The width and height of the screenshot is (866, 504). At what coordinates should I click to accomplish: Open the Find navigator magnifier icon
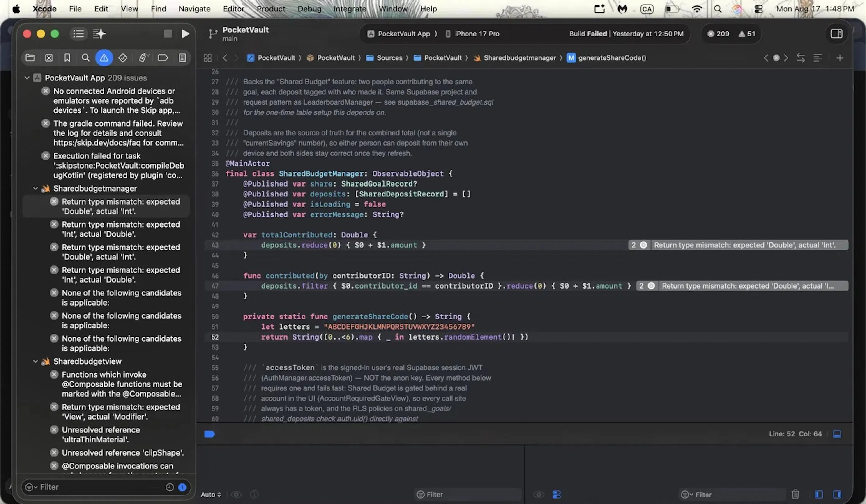click(x=85, y=58)
